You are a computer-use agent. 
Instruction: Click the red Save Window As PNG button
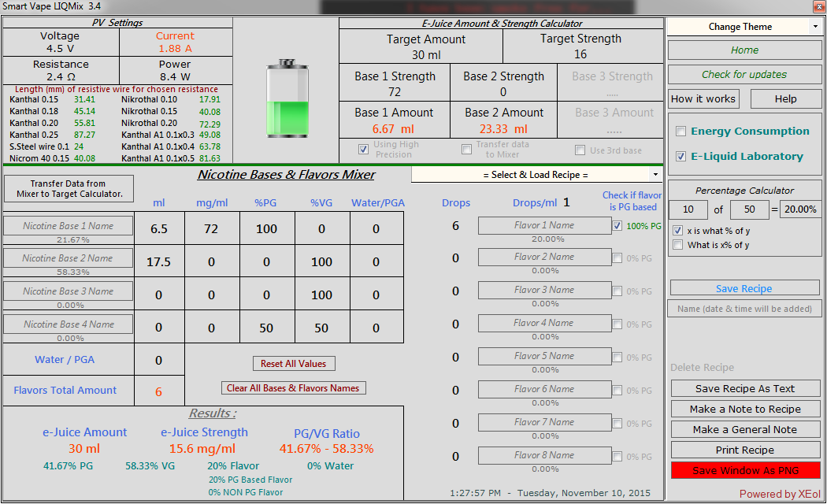point(745,471)
